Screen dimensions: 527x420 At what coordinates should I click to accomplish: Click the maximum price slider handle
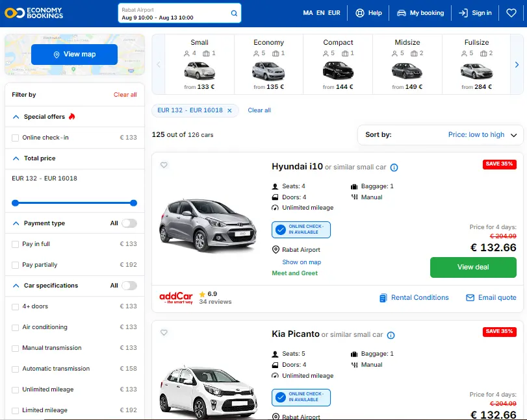[133, 203]
